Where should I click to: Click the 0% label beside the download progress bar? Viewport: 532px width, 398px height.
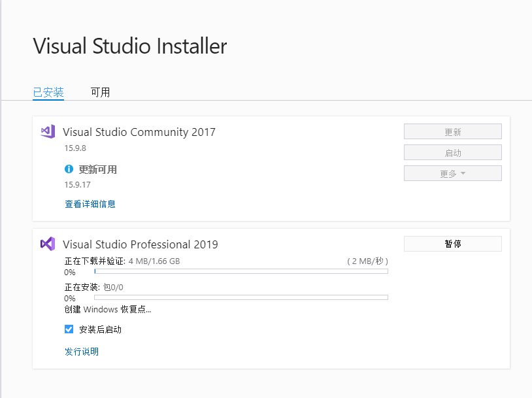tap(70, 273)
